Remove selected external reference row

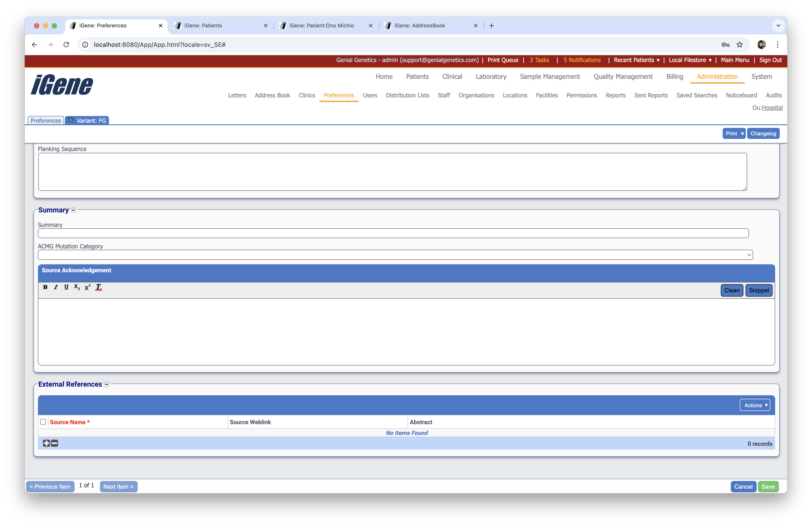click(x=55, y=443)
